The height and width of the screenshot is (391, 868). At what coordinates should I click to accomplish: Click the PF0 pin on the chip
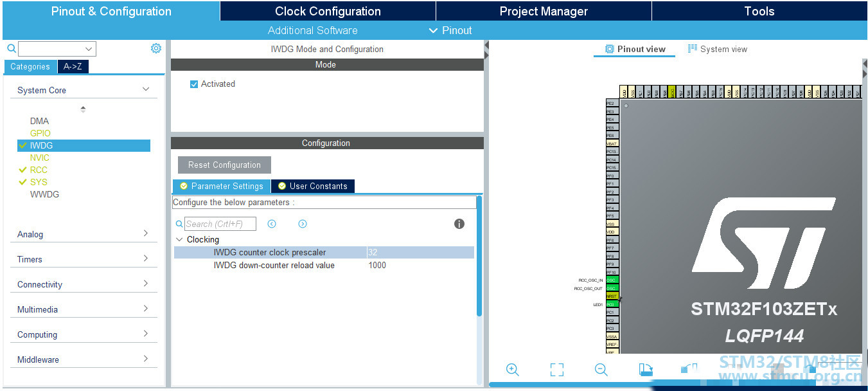(x=612, y=176)
